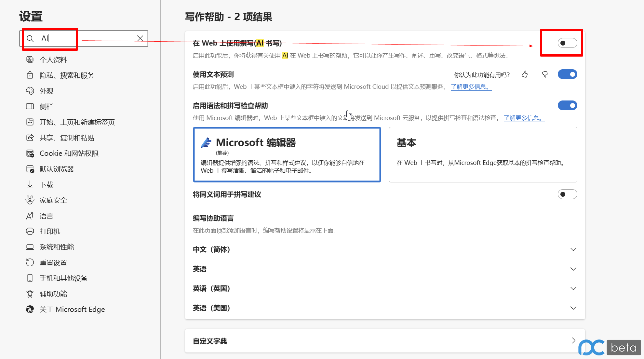Open the 家庭安全 settings section
Image resolution: width=644 pixels, height=359 pixels.
53,200
